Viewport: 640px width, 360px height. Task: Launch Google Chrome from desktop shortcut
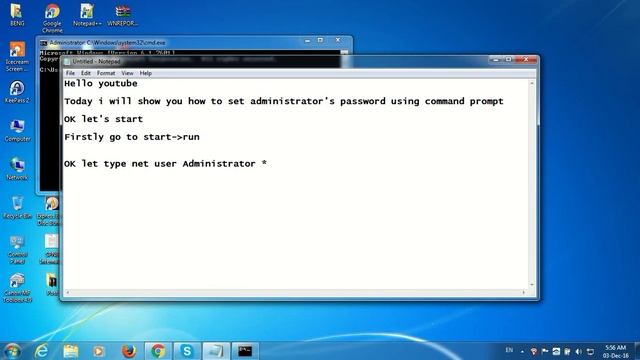point(52,18)
